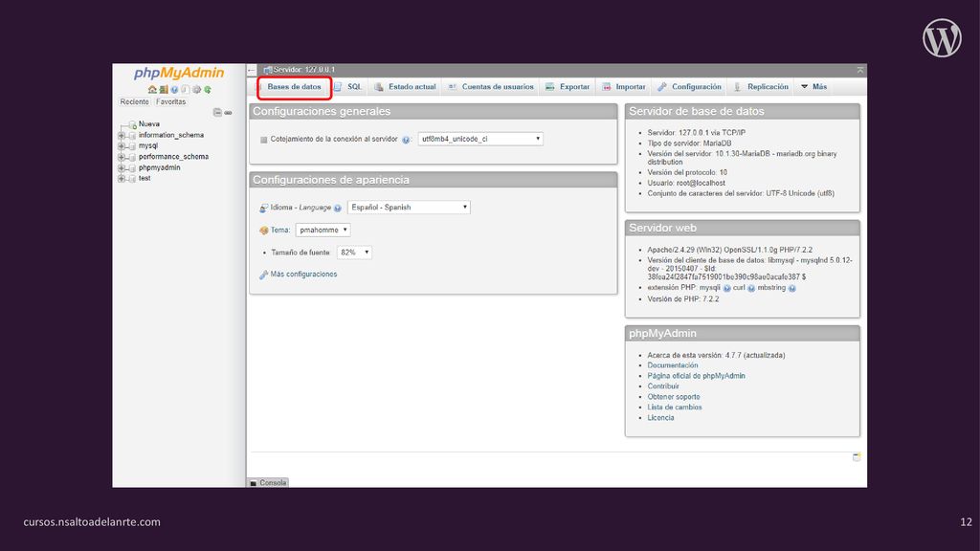The width and height of the screenshot is (980, 551).
Task: Click the help icon after mbstring extension
Action: (791, 288)
